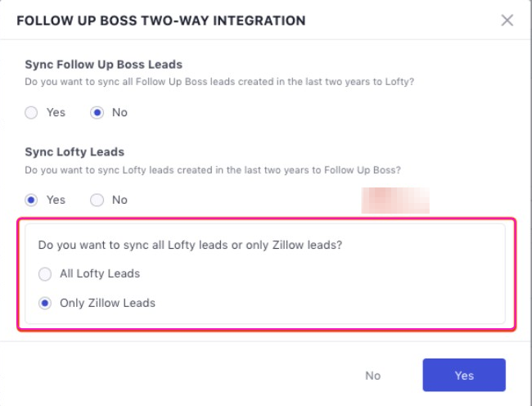The height and width of the screenshot is (406, 532).
Task: Select No radio under Sync Lofty Leads
Action: (97, 200)
